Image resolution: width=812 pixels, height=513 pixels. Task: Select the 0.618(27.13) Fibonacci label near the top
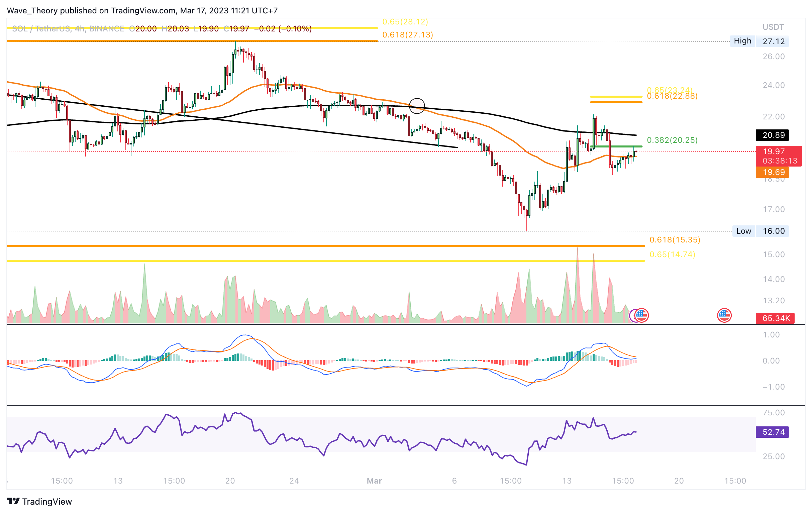click(408, 35)
